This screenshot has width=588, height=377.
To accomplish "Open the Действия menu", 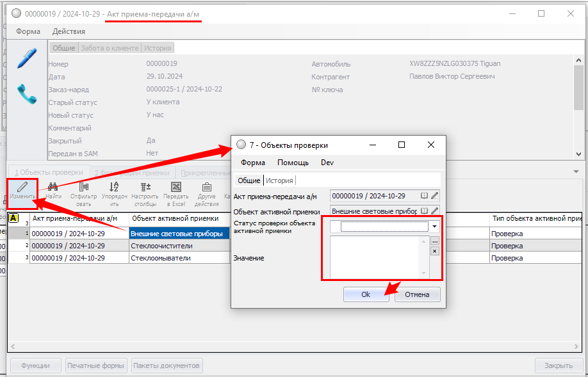I will 69,31.
